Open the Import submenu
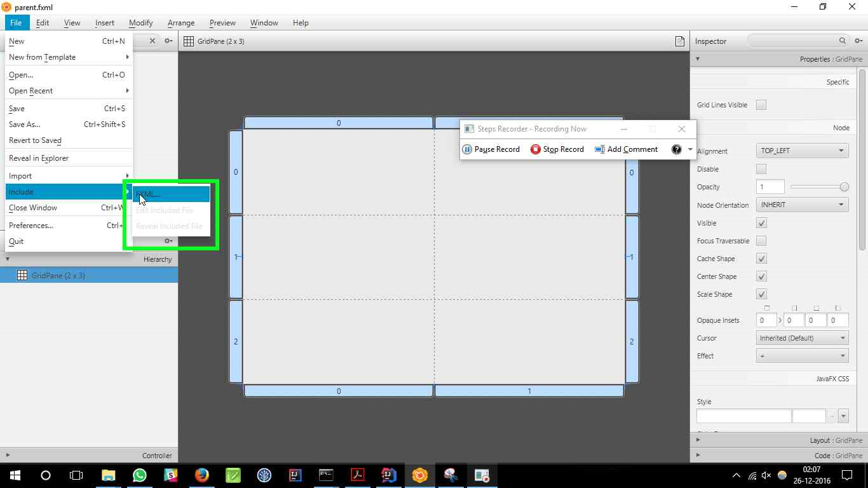Screen dimensions: 868x488 pyautogui.click(x=67, y=176)
